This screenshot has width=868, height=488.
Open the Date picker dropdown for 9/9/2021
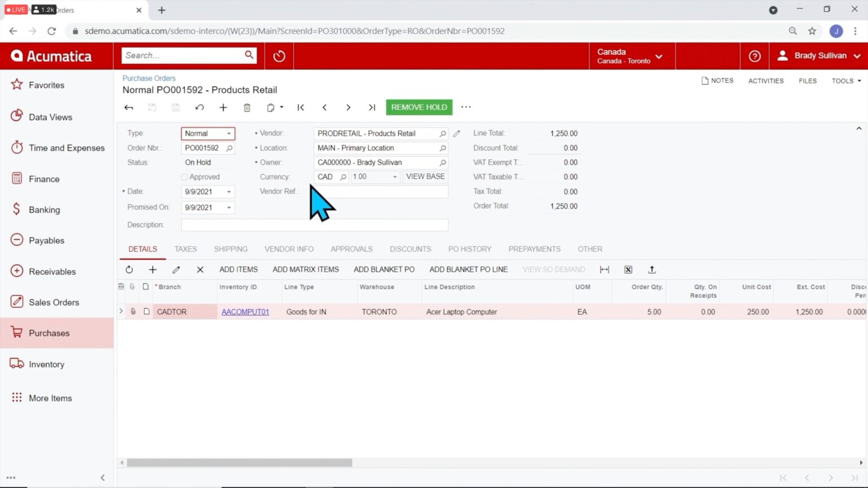pos(229,191)
